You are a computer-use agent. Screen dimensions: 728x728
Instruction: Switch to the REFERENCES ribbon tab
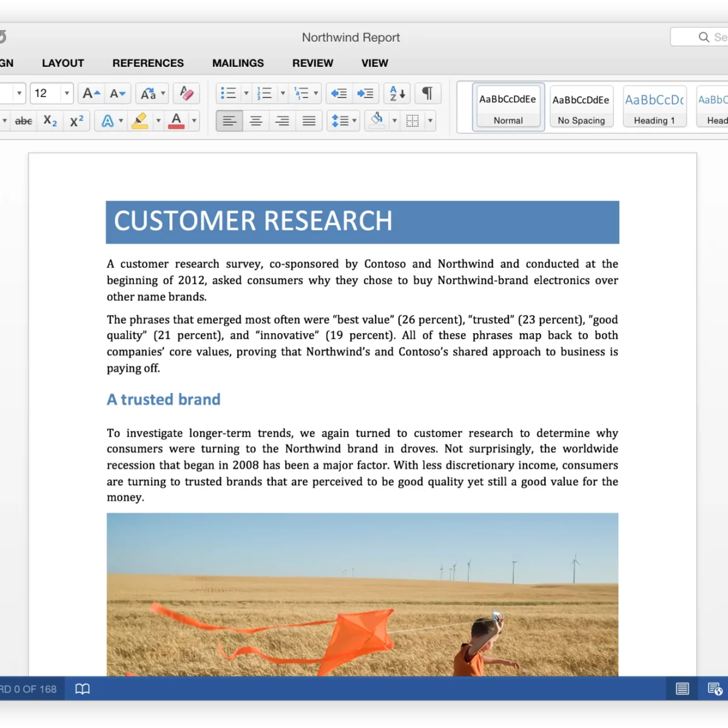148,63
